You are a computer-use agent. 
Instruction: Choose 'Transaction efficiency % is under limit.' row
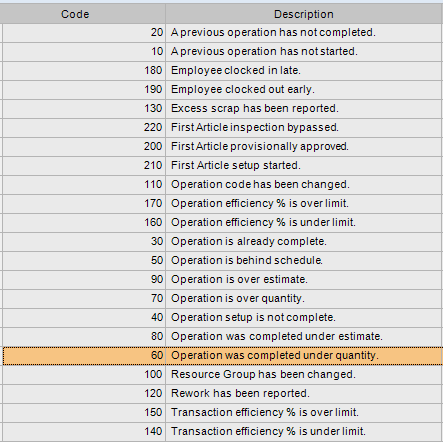(x=223, y=432)
